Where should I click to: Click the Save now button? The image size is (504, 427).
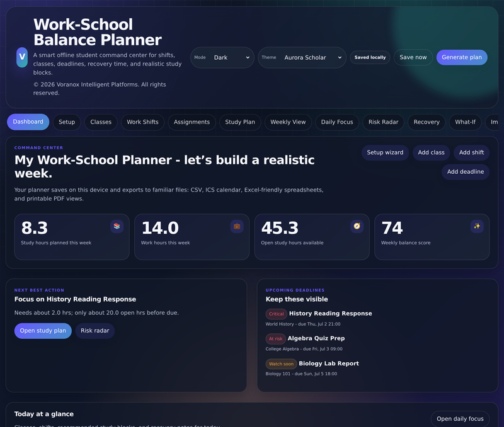pyautogui.click(x=413, y=57)
